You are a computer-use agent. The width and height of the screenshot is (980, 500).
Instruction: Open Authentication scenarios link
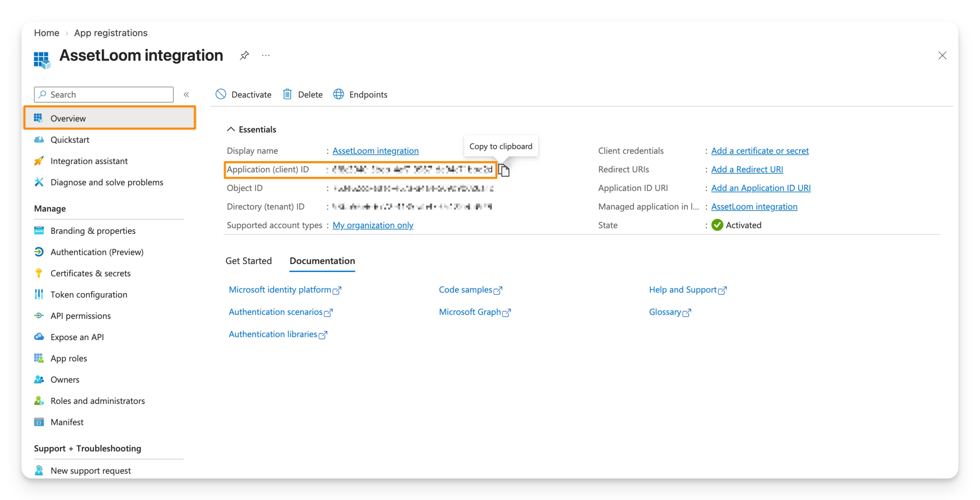(280, 312)
